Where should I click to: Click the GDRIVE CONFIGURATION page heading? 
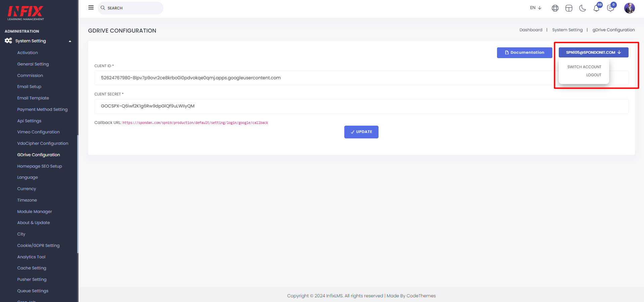[122, 31]
